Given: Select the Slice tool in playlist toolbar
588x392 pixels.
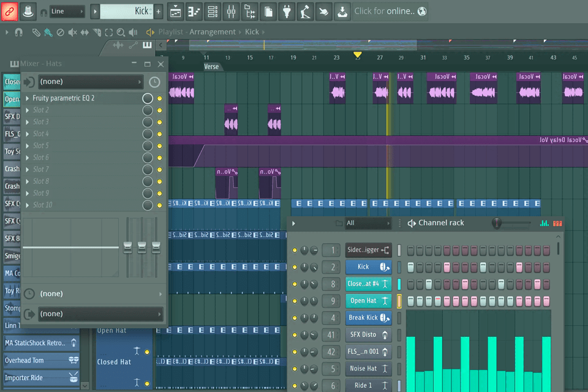Looking at the screenshot, I should click(97, 32).
